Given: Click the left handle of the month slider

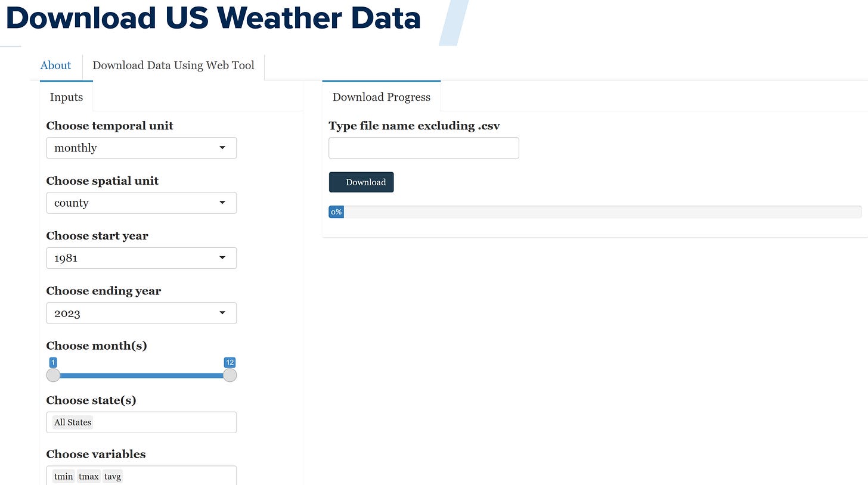Looking at the screenshot, I should [53, 375].
